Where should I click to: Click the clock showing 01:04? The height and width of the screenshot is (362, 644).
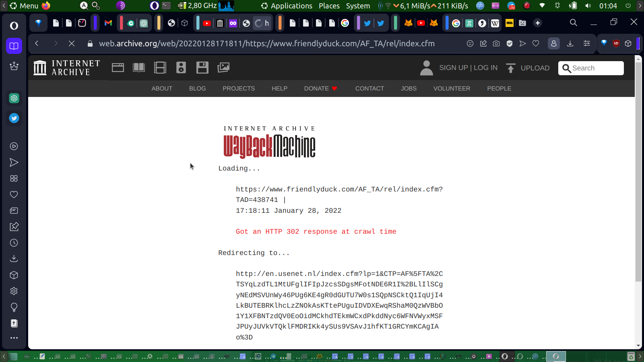pyautogui.click(x=608, y=6)
